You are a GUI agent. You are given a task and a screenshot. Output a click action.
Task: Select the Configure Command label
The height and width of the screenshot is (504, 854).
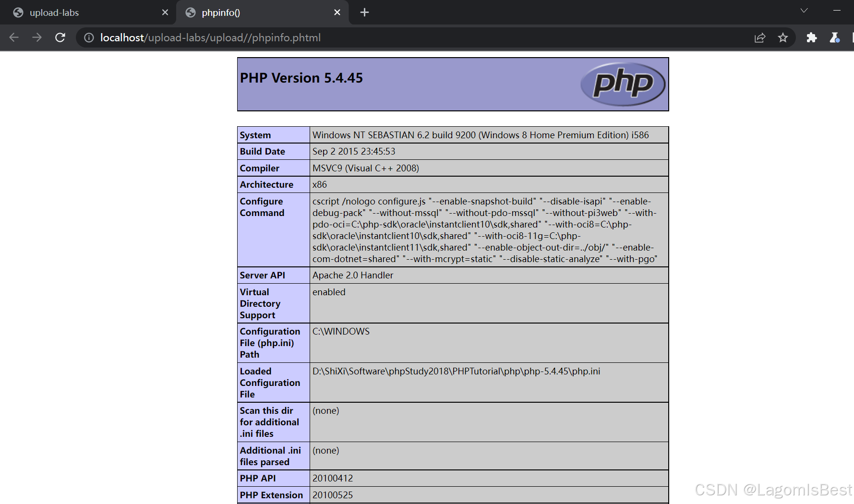pyautogui.click(x=262, y=207)
